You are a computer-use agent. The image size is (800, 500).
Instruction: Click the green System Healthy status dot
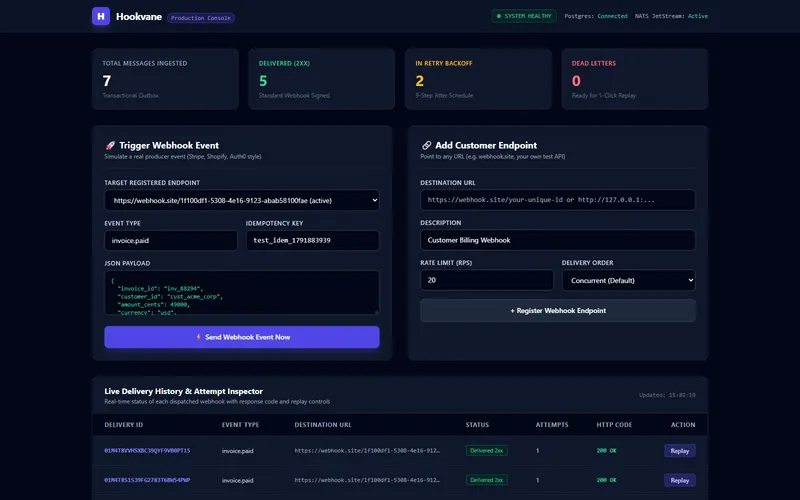pyautogui.click(x=499, y=16)
